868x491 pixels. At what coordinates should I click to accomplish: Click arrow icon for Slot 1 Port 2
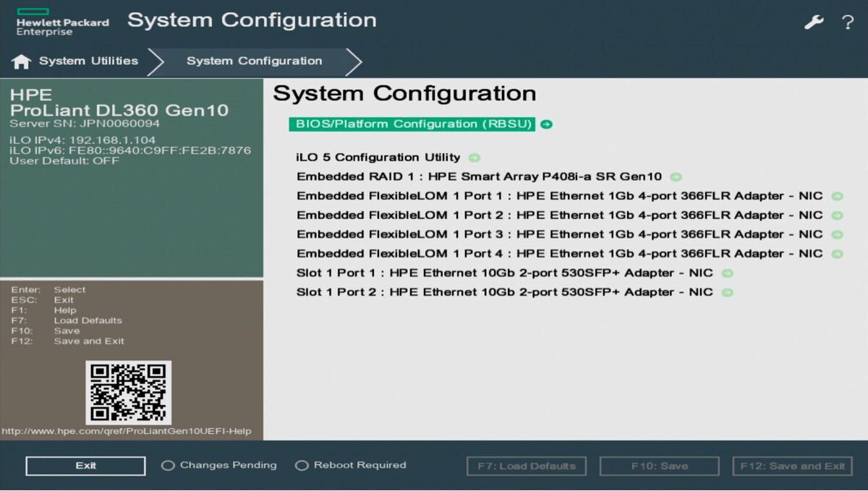point(728,292)
